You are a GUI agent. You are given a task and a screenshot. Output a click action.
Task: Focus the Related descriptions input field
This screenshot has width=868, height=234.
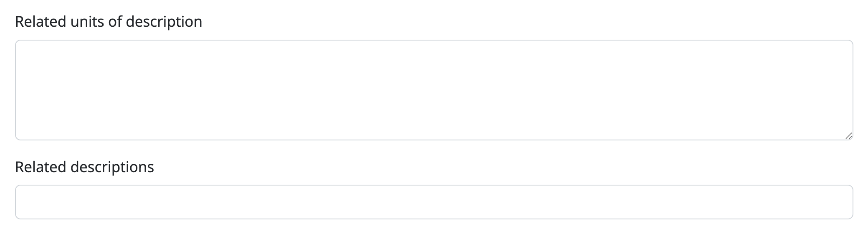point(433,202)
